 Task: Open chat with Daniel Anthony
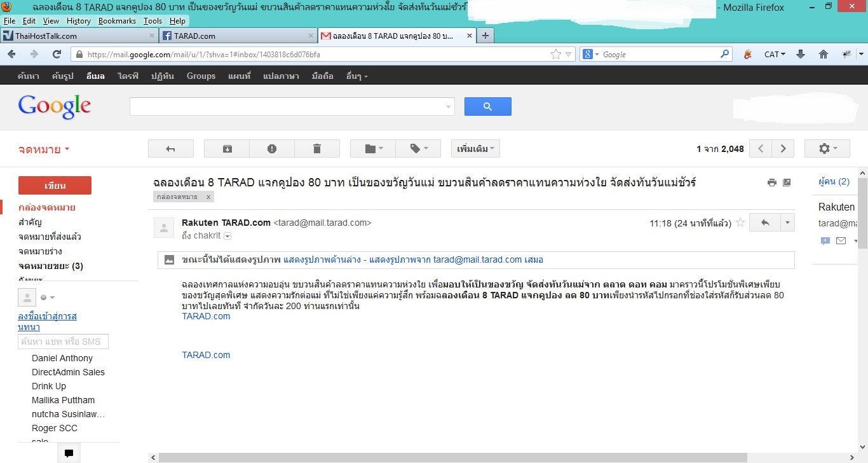pos(62,358)
